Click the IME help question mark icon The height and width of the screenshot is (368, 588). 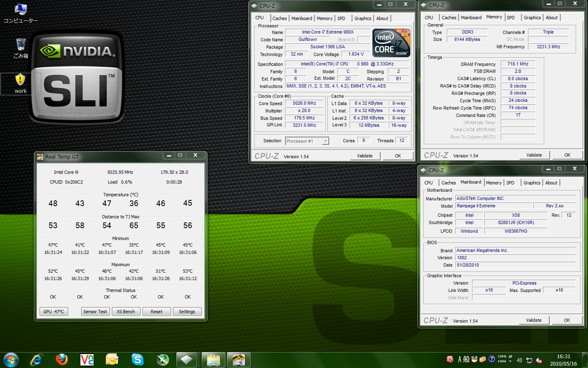click(x=492, y=359)
